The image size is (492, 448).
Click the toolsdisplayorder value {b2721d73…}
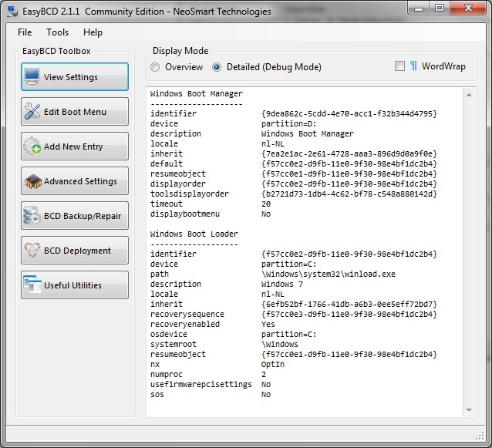pos(349,194)
